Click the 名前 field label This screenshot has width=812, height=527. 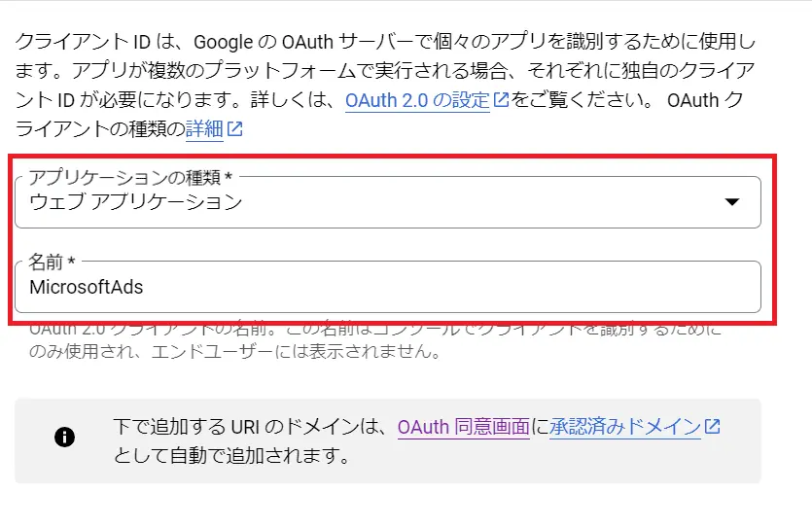[53, 262]
